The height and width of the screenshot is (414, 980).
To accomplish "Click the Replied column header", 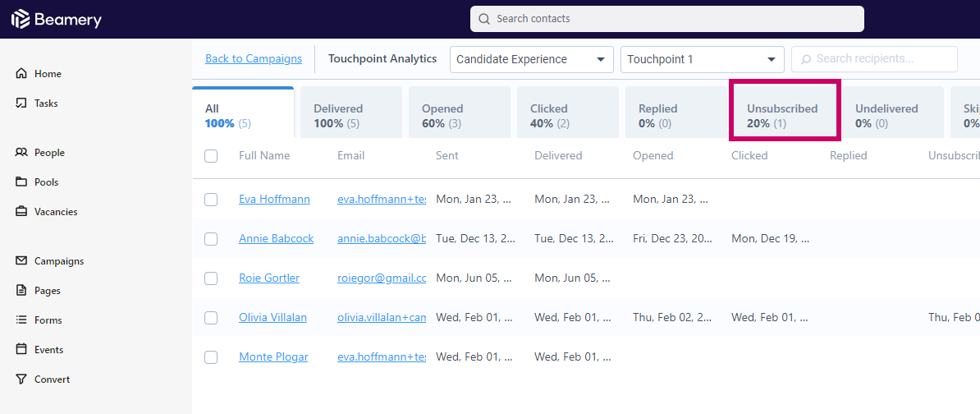I will pos(848,156).
